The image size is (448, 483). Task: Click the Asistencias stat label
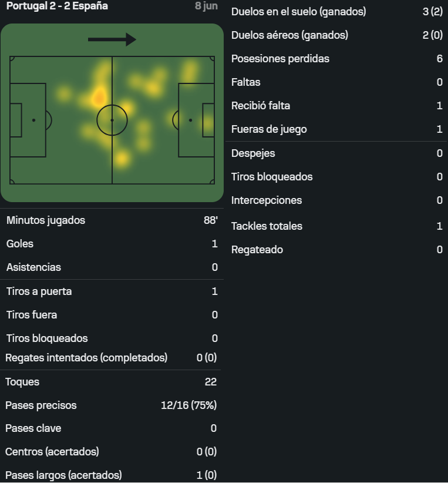pyautogui.click(x=33, y=267)
